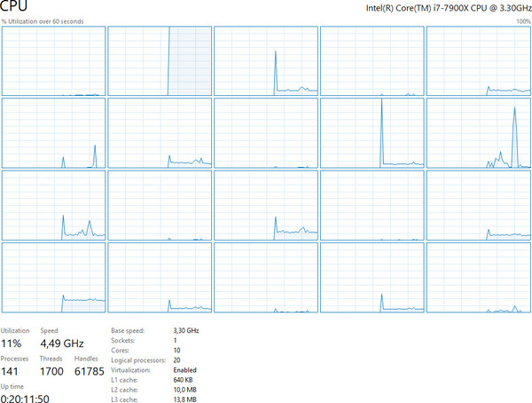The height and width of the screenshot is (403, 532).
Task: Click the Logical processors value 20
Action: tap(176, 360)
